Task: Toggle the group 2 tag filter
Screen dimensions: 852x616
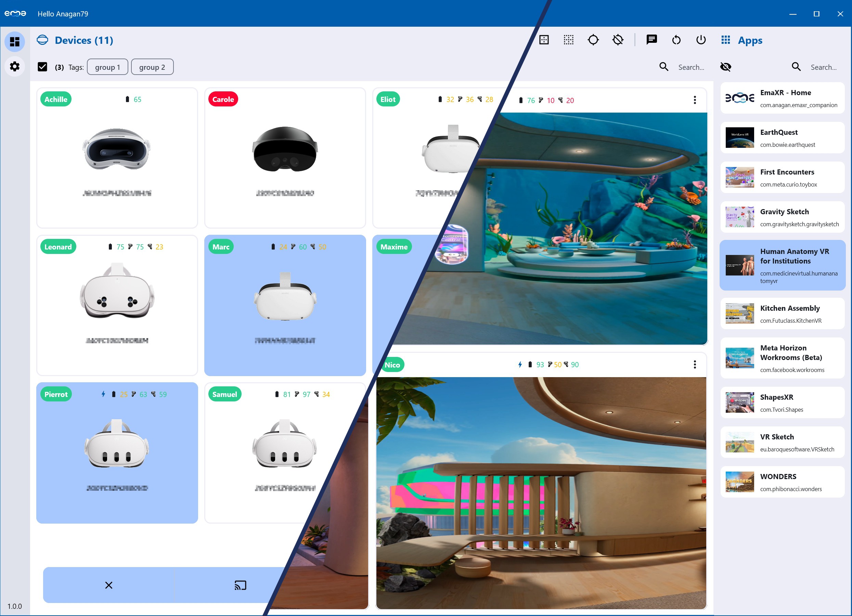Action: coord(152,67)
